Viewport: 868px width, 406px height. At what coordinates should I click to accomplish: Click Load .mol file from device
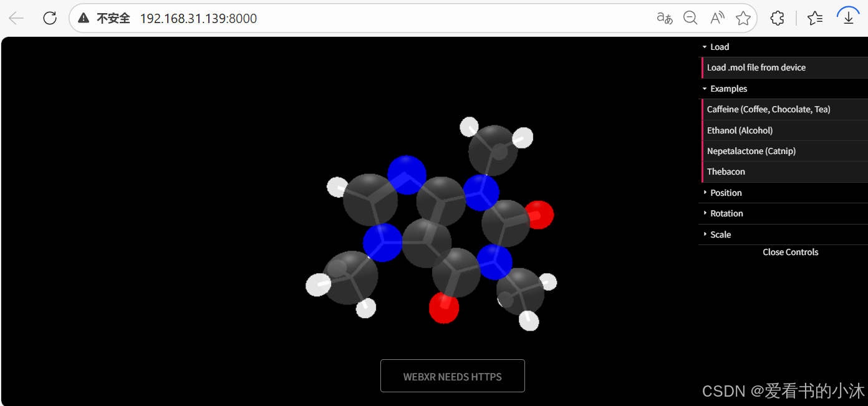(784, 67)
